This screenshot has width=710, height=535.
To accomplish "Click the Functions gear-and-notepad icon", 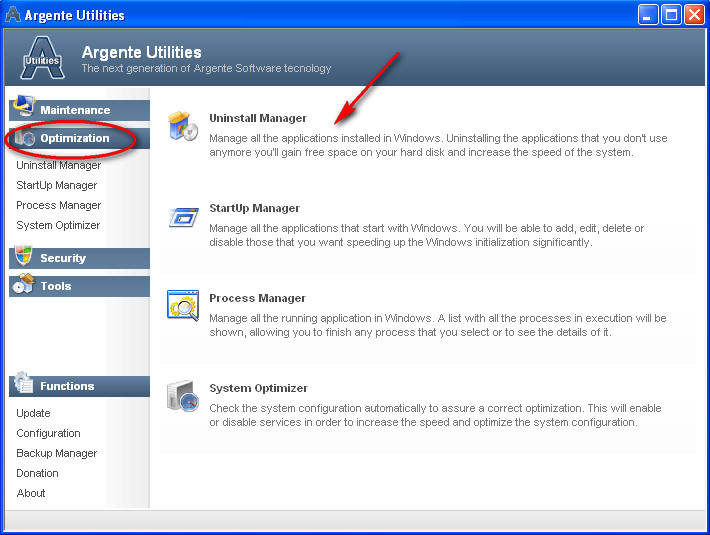I will coord(23,382).
